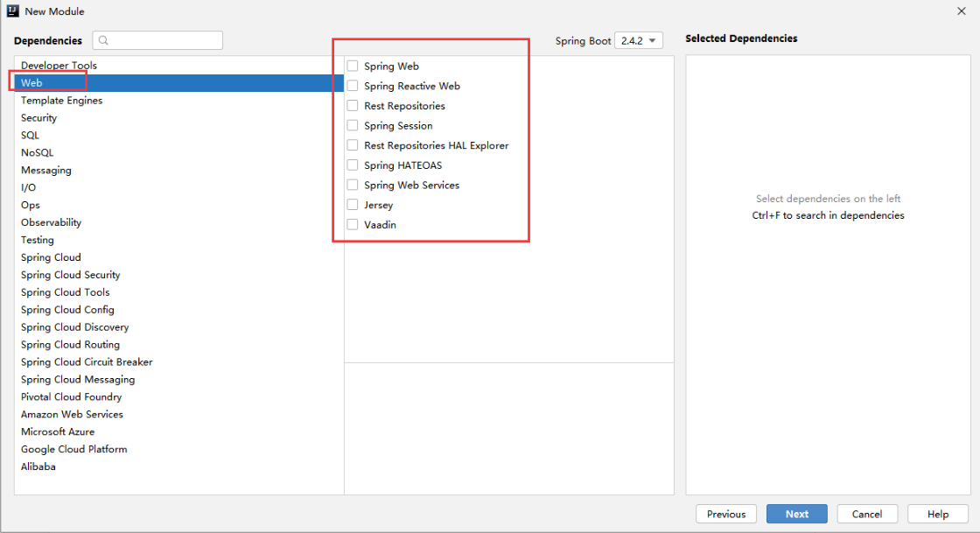Screen dimensions: 980x533
Task: Select the I/O category
Action: click(178, 187)
